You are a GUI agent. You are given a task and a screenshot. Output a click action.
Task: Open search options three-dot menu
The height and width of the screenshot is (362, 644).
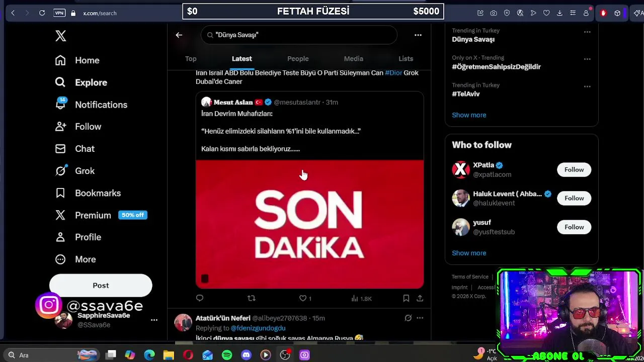(x=418, y=35)
